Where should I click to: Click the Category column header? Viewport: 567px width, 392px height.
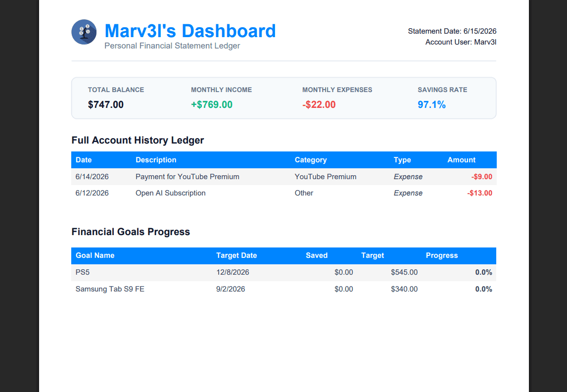[x=311, y=160]
